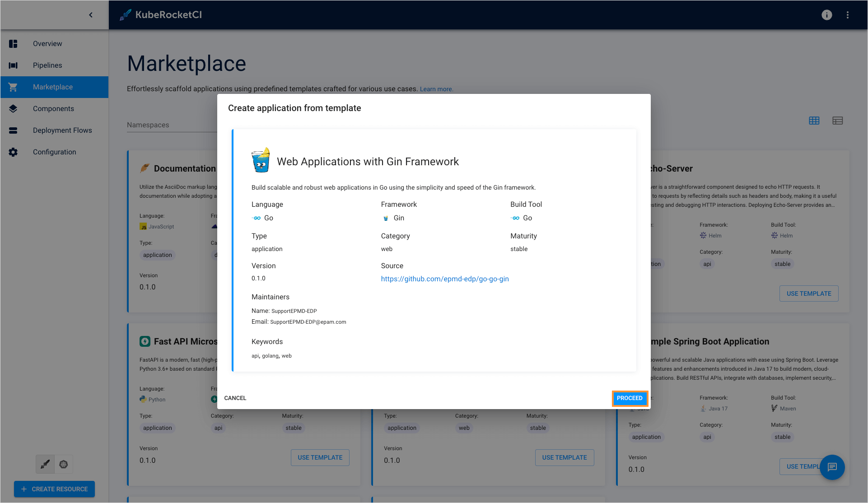Viewport: 868px width, 503px height.
Task: Open Configuration via the gear icon
Action: (13, 152)
